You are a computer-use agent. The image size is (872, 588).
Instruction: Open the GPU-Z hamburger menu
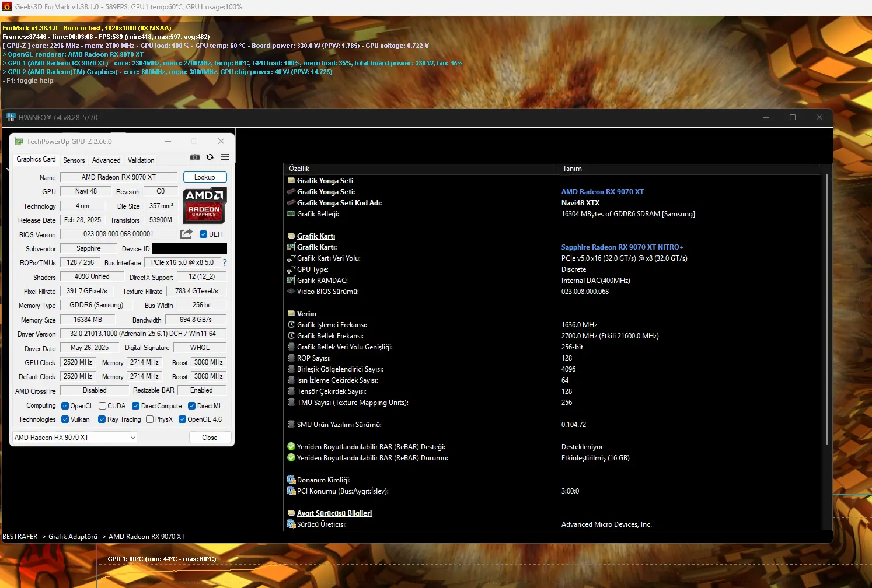(225, 157)
